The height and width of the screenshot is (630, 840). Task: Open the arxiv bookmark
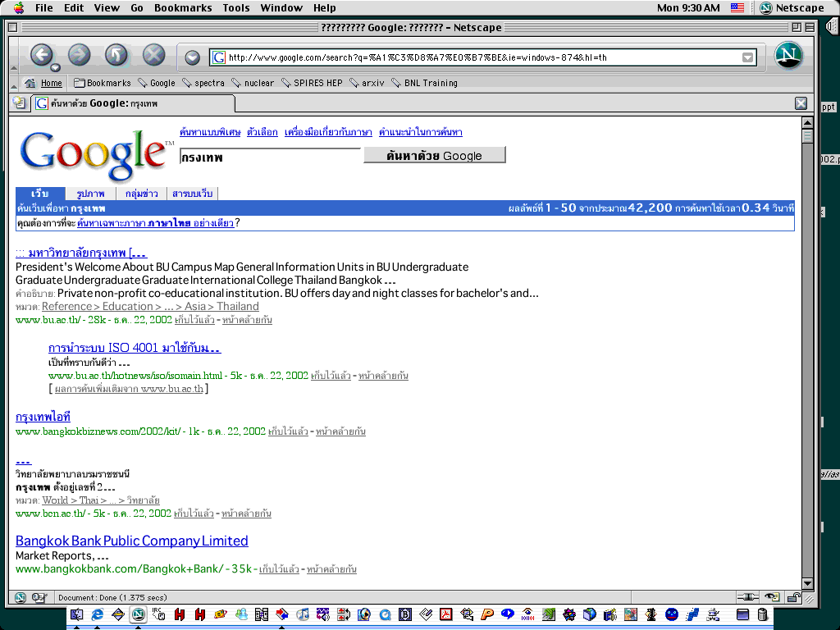[x=367, y=83]
